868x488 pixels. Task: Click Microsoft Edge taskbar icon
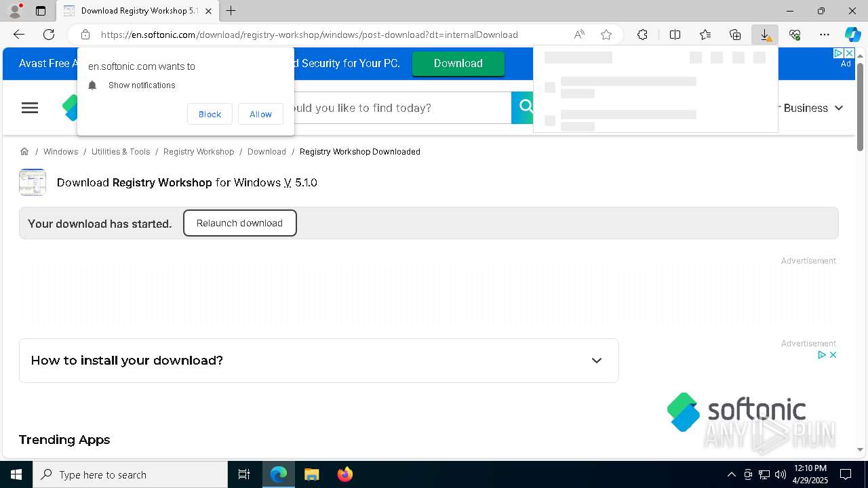(279, 474)
